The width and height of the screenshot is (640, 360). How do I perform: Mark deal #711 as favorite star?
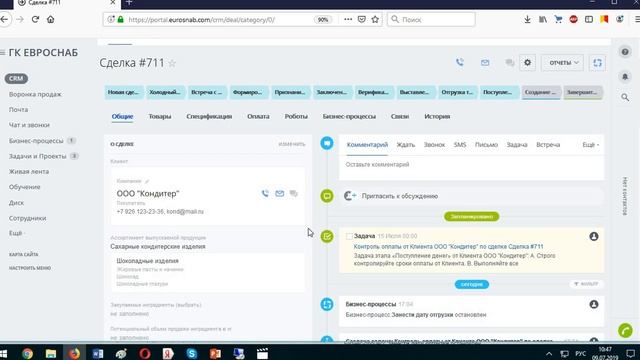pos(172,63)
